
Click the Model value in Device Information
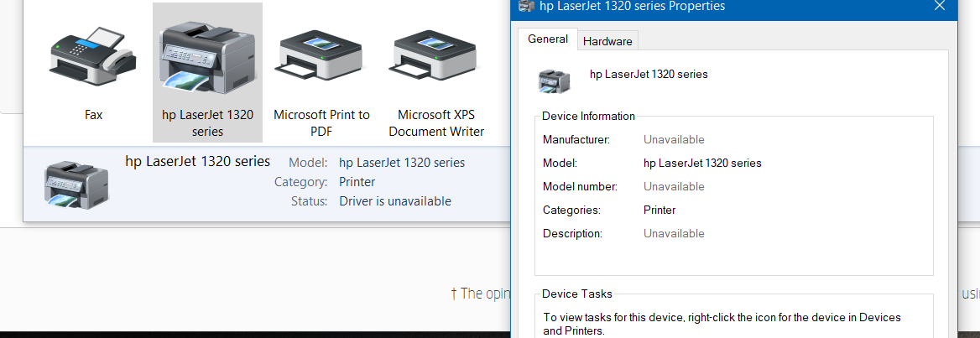point(702,163)
